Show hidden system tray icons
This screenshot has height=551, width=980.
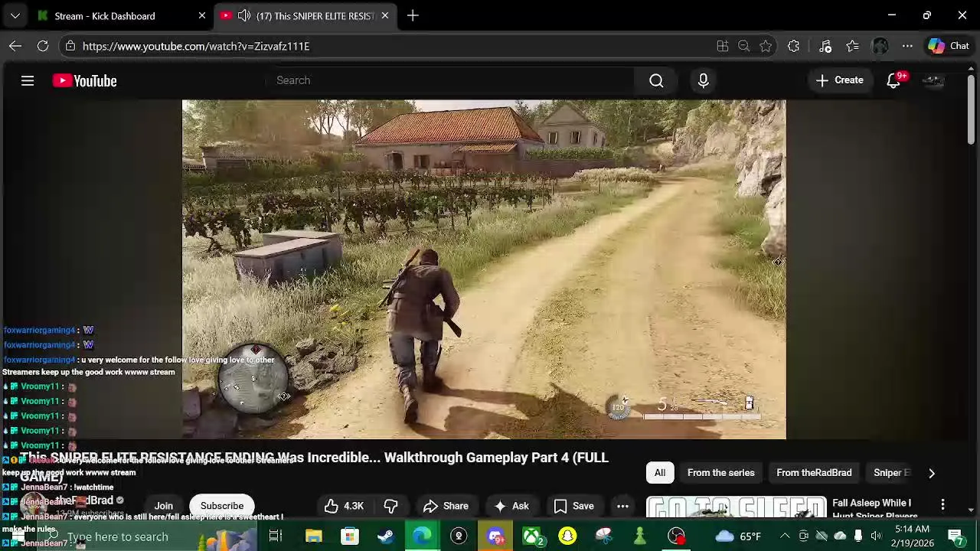pos(785,536)
